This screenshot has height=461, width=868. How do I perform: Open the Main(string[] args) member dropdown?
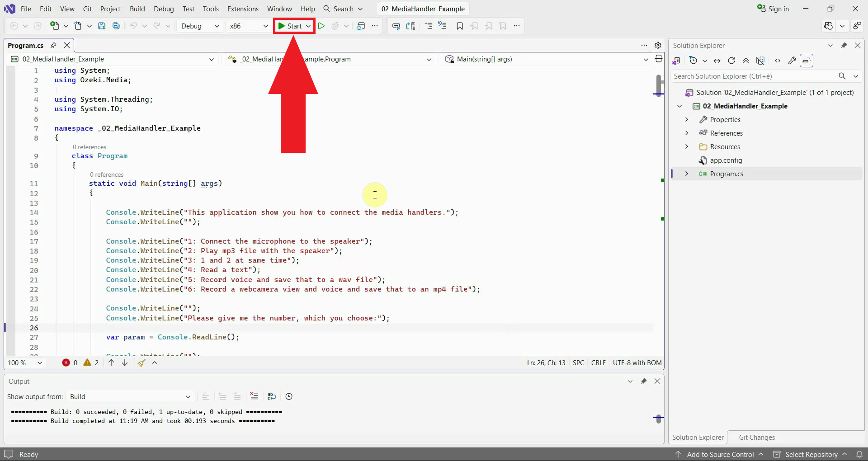(546, 59)
